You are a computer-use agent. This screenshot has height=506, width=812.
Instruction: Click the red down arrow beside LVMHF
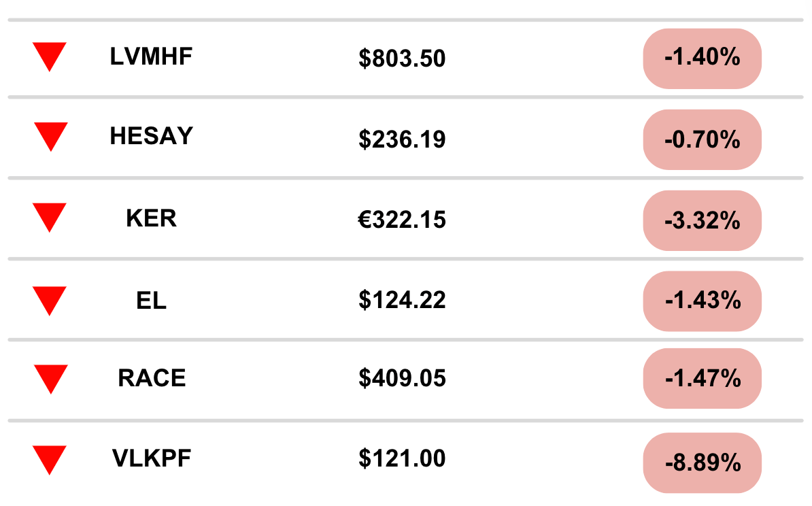[49, 56]
